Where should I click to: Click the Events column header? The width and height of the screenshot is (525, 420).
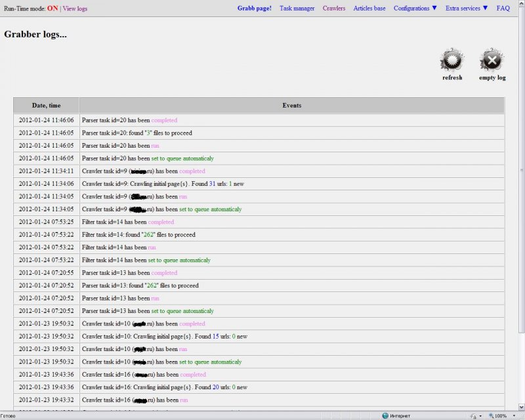point(292,105)
